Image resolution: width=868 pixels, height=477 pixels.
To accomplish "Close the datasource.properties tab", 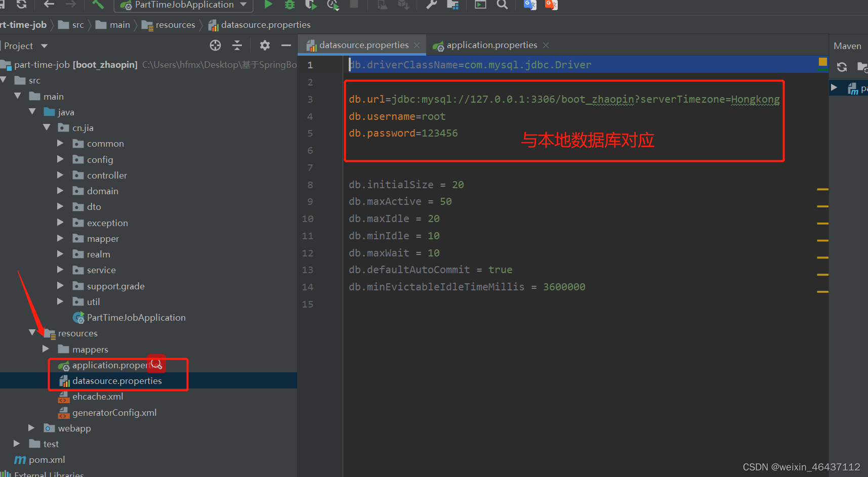I will pyautogui.click(x=417, y=45).
